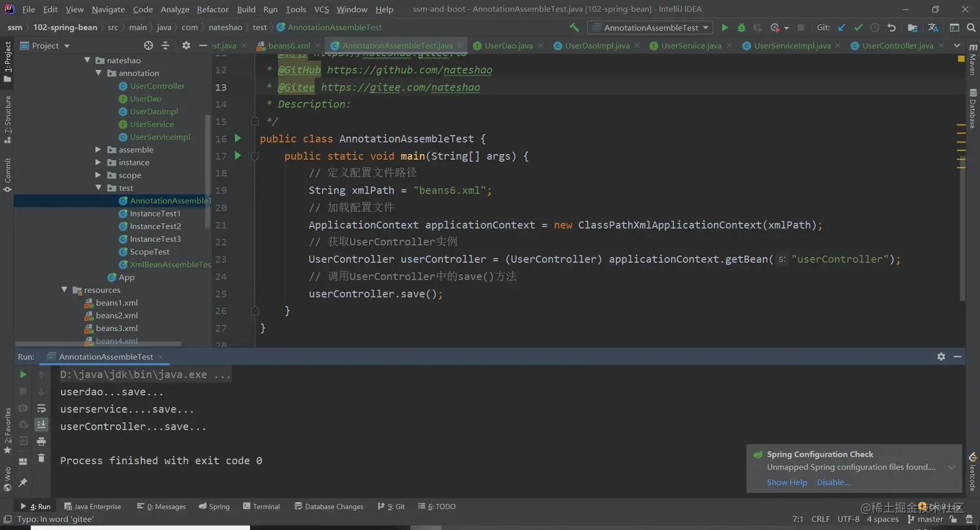Click the Project tree vertical scrollbar
980x530 pixels.
207,171
